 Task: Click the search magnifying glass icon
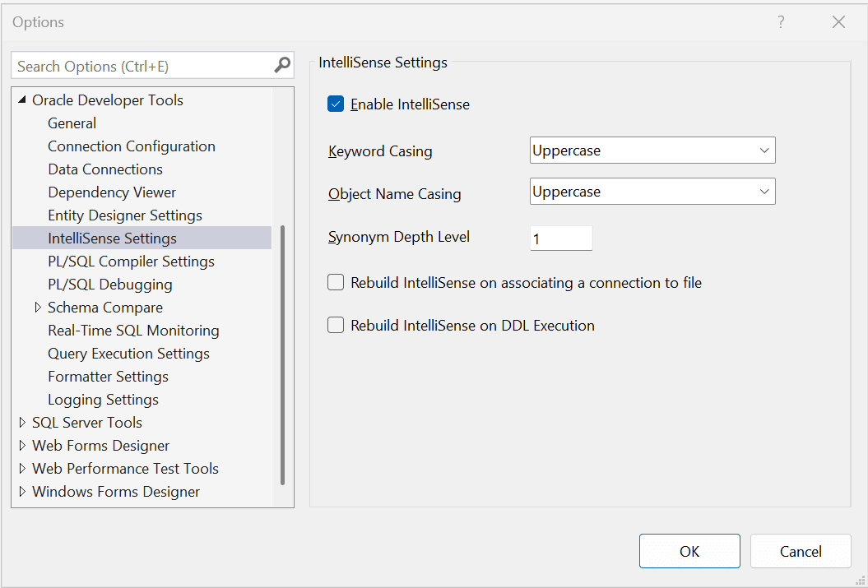click(x=282, y=65)
